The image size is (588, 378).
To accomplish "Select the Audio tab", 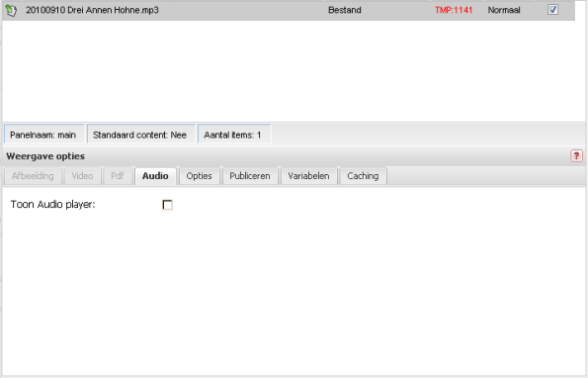I will coord(155,176).
